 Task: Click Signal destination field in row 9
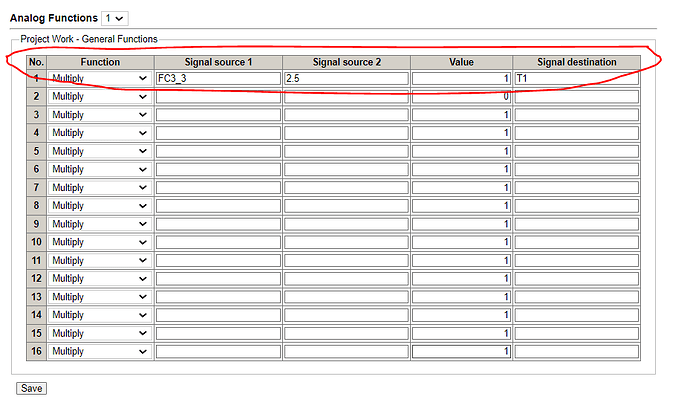point(576,224)
